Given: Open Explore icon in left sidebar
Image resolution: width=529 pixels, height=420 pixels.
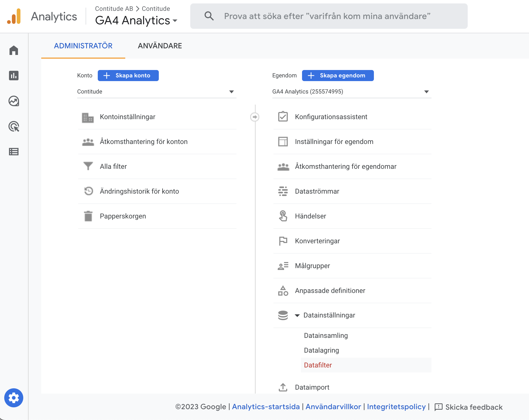Looking at the screenshot, I should [14, 101].
